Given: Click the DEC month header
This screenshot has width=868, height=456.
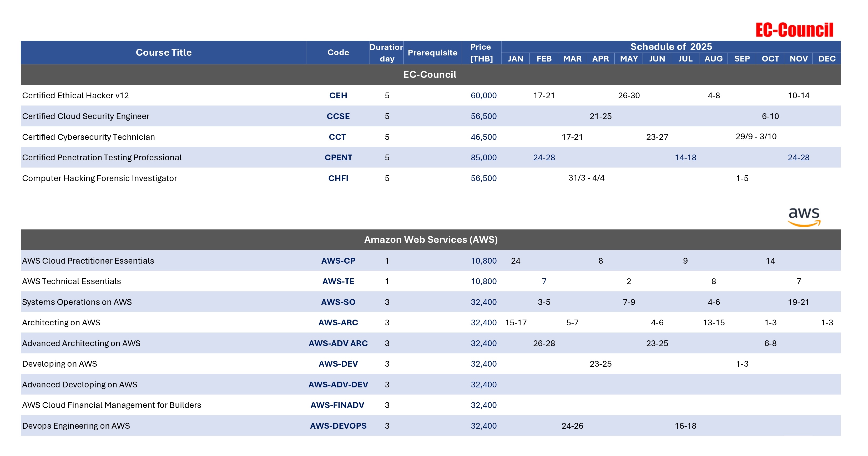Looking at the screenshot, I should click(x=827, y=59).
